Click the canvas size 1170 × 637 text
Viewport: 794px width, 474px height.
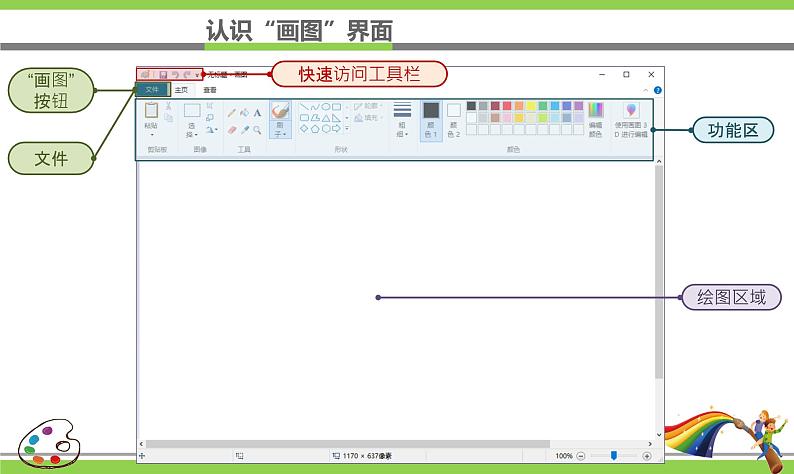(367, 456)
